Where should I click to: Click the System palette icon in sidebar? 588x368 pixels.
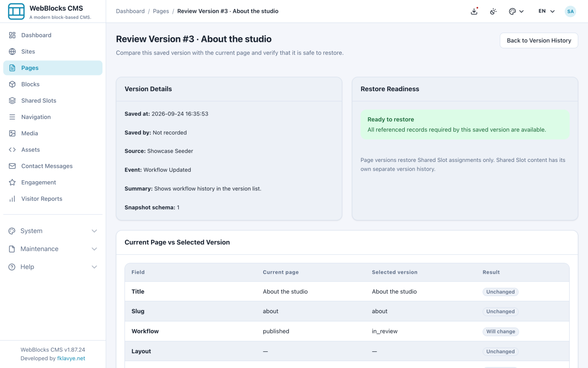[x=12, y=231]
